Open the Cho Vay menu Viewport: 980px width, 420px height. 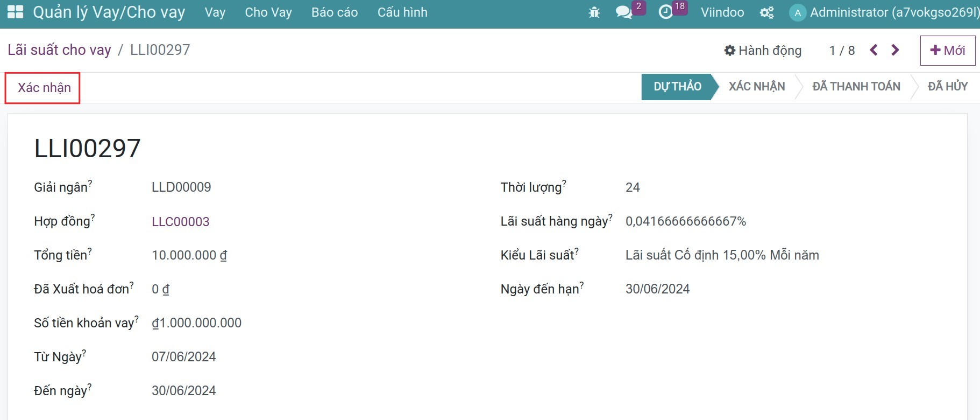[268, 12]
